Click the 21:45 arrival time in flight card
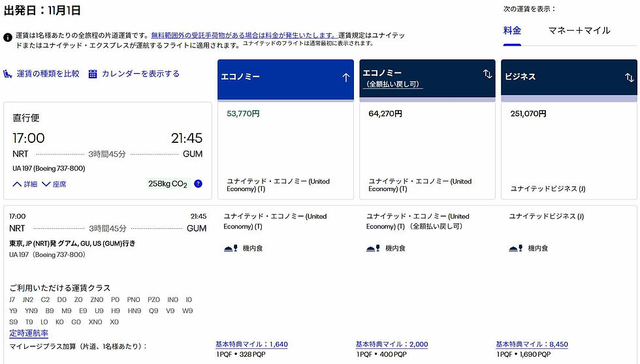Image resolution: width=640 pixels, height=364 pixels. click(x=187, y=138)
